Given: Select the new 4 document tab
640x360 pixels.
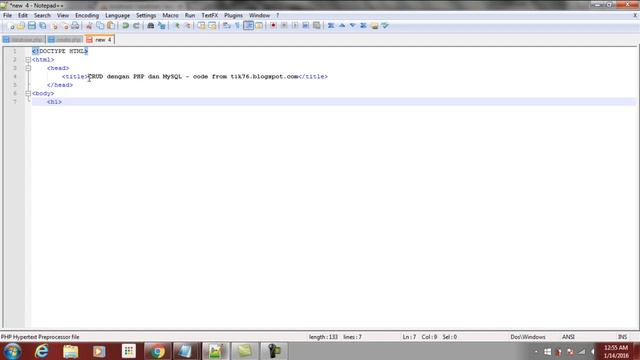Looking at the screenshot, I should point(100,40).
